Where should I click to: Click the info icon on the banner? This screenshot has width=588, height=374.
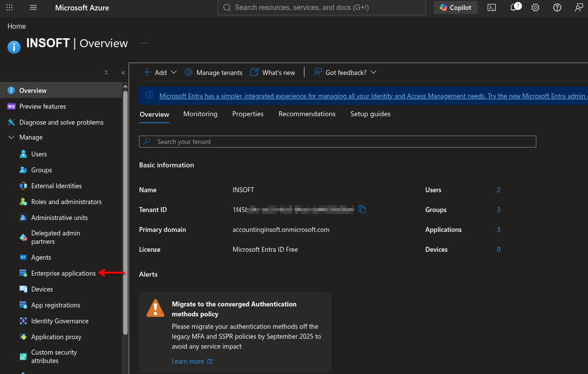[149, 95]
